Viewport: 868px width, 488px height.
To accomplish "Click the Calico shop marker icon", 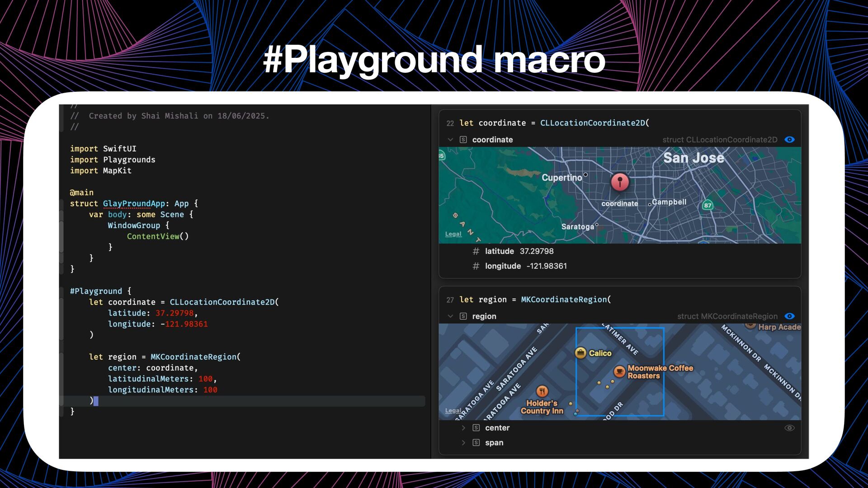I will click(x=580, y=353).
